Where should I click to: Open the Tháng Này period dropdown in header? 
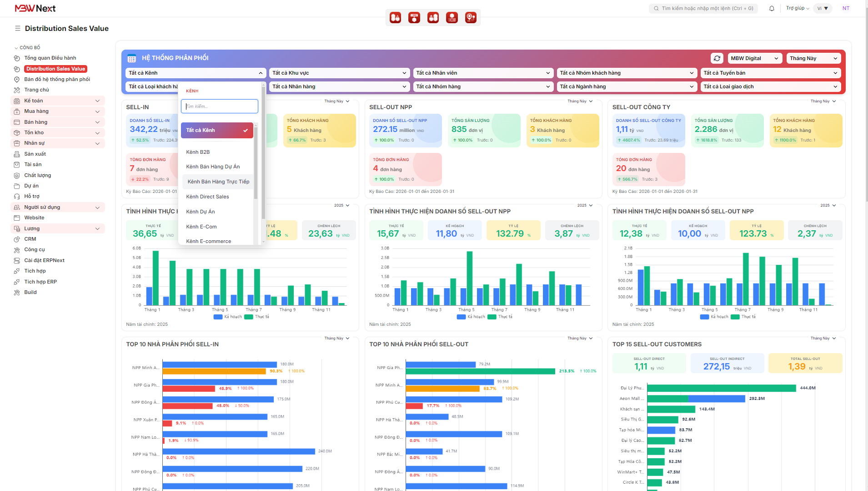pos(813,58)
